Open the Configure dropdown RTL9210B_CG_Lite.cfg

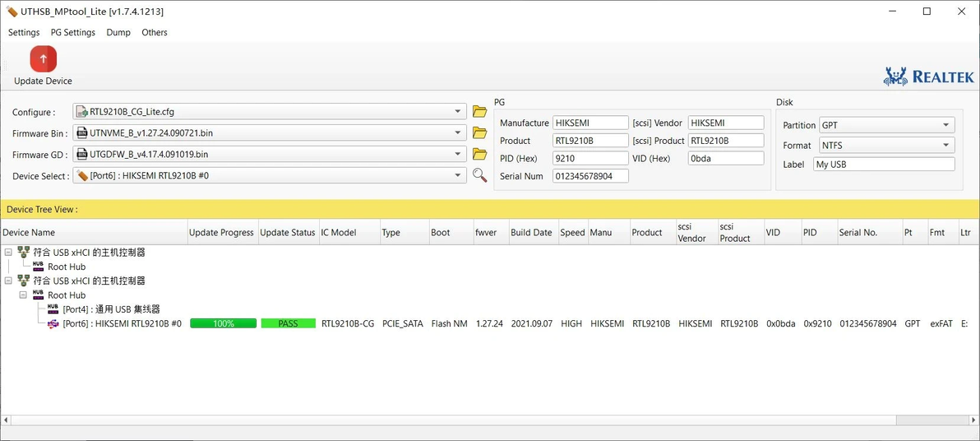pyautogui.click(x=270, y=112)
